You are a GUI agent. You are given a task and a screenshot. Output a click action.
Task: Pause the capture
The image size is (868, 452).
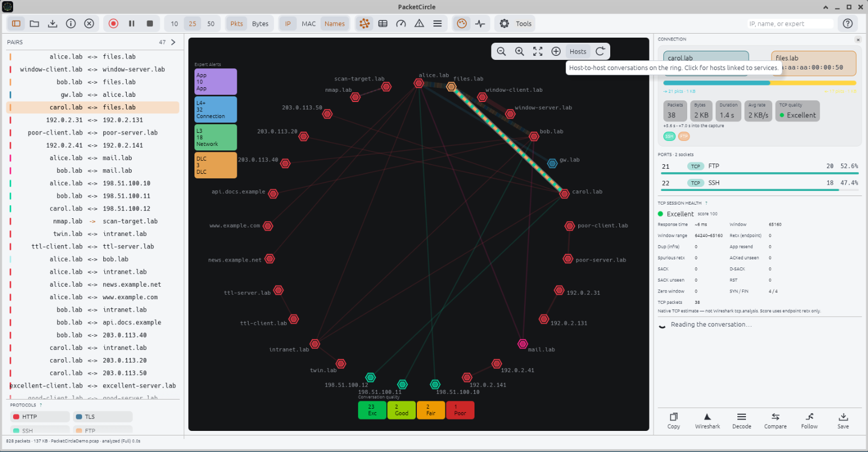[131, 23]
